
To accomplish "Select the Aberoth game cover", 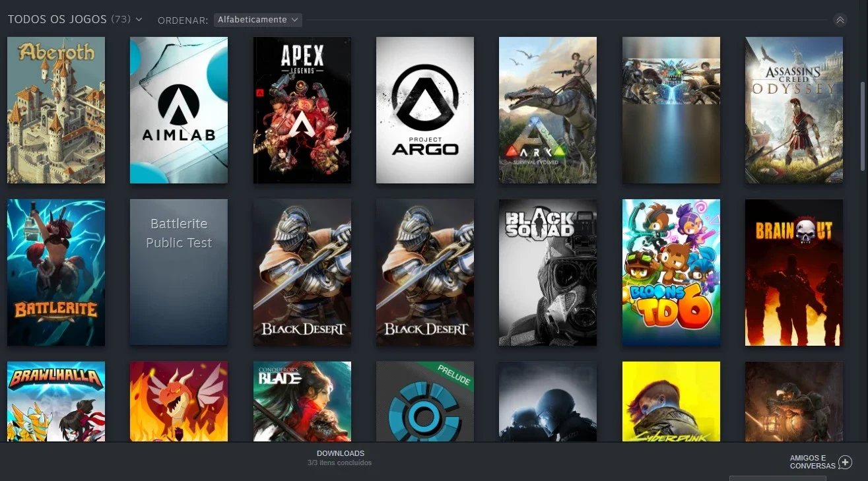I will [56, 110].
